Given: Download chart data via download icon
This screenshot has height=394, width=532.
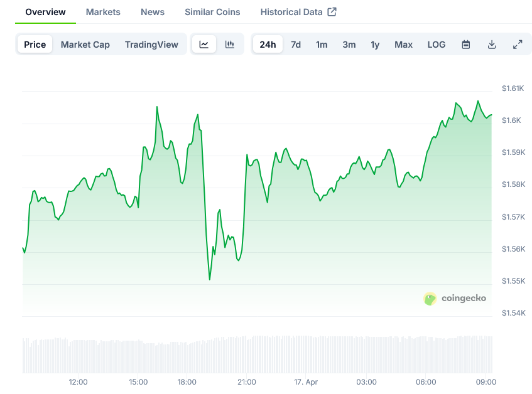Looking at the screenshot, I should coord(492,45).
